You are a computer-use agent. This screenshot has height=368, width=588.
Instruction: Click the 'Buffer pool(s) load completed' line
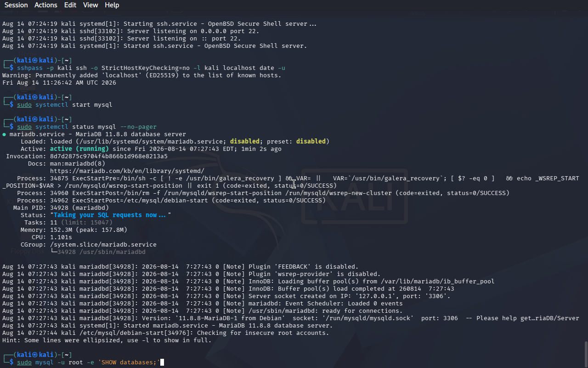tap(228, 289)
